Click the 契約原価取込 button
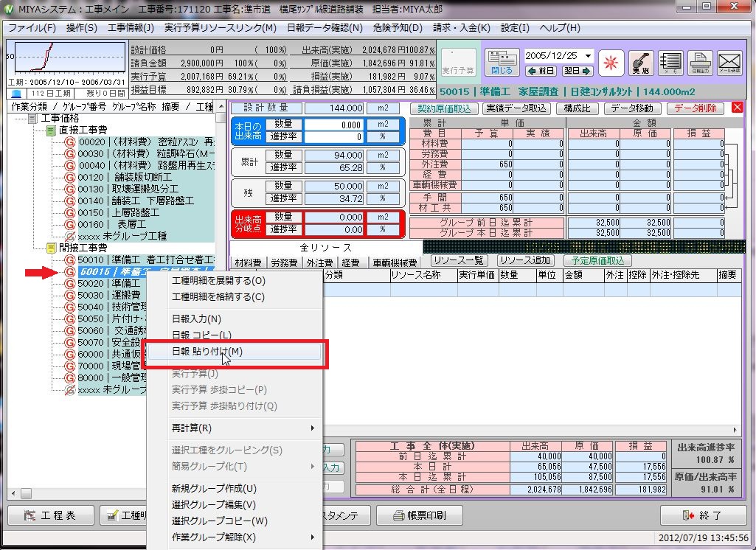756x550 pixels. [444, 108]
